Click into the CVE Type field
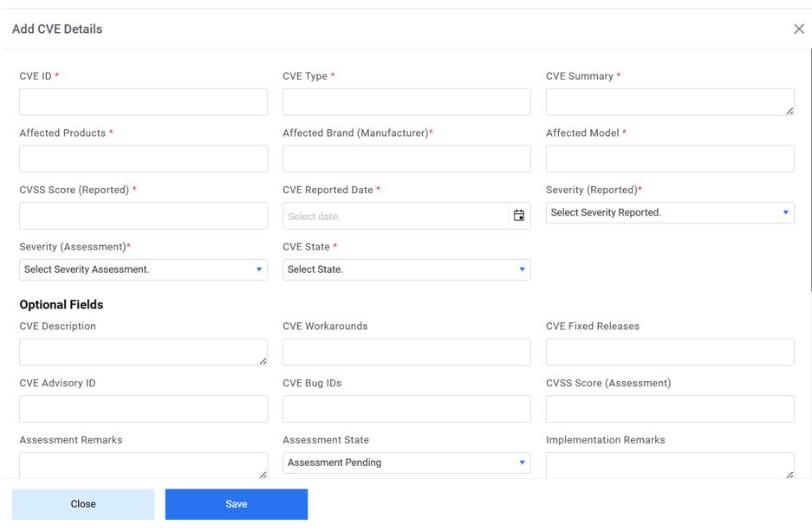This screenshot has height=531, width=812. click(406, 102)
